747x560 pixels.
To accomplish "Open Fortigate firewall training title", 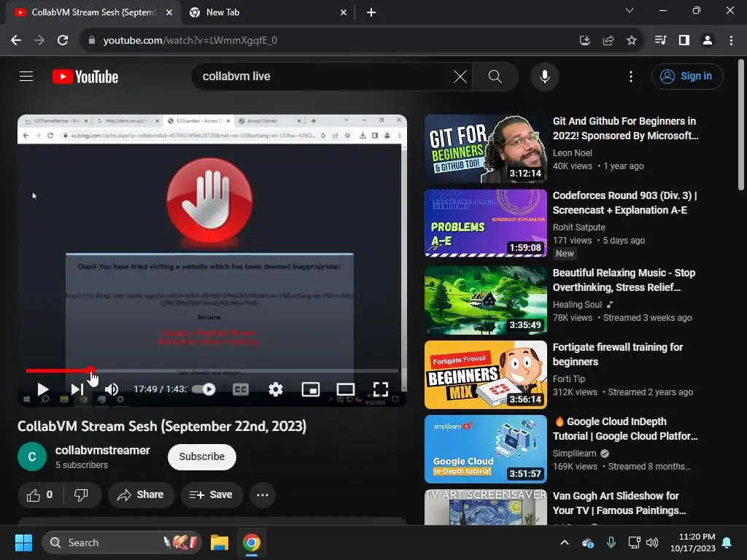I will click(618, 354).
